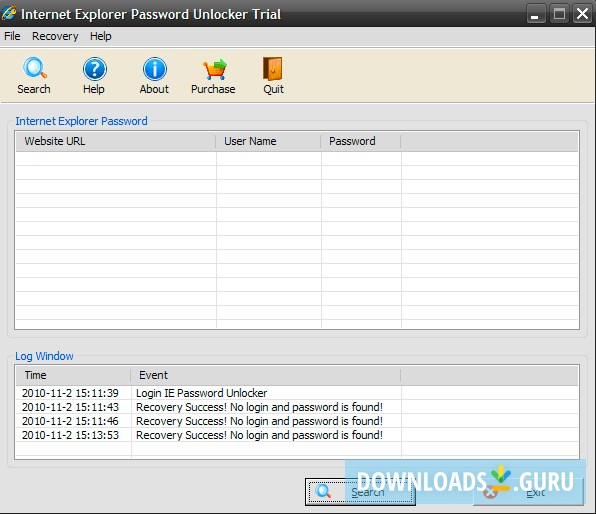Minimize the Password Unlocker window

point(536,14)
